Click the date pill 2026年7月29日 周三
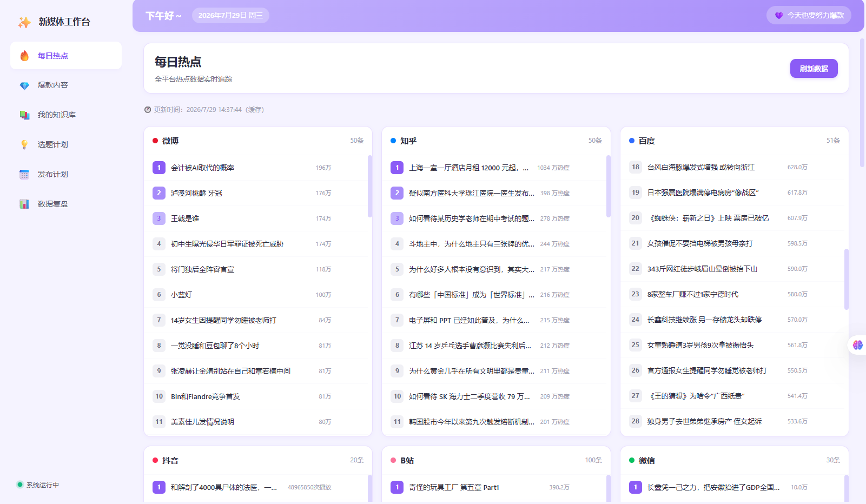 click(230, 16)
